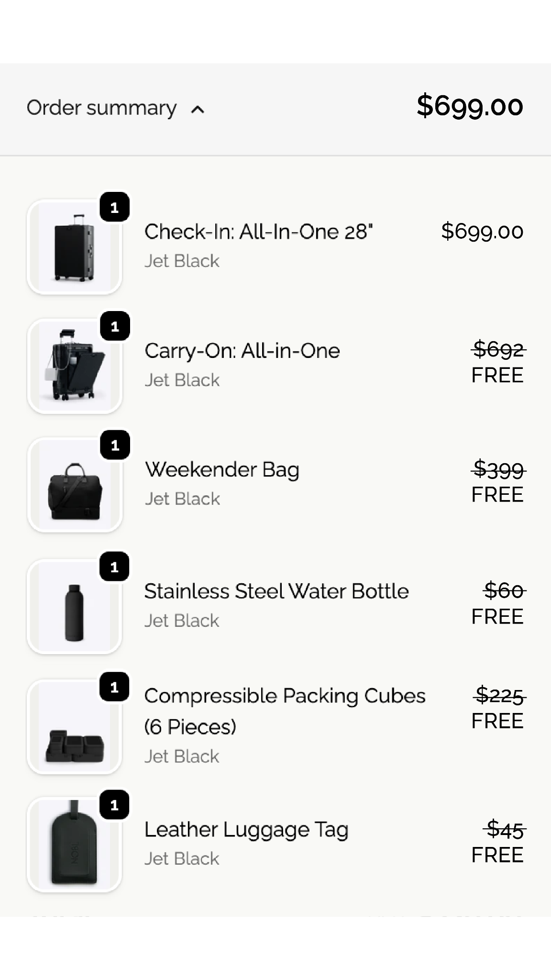The width and height of the screenshot is (551, 980).
Task: Open the Carry-On luggage thumbnail
Action: (74, 366)
